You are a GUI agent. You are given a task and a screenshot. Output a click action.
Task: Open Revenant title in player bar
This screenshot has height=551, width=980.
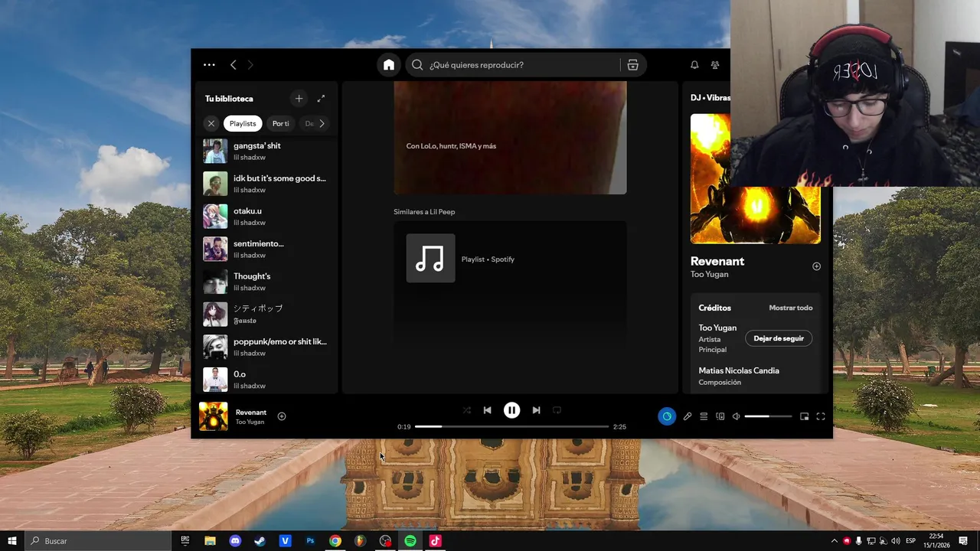pos(251,412)
